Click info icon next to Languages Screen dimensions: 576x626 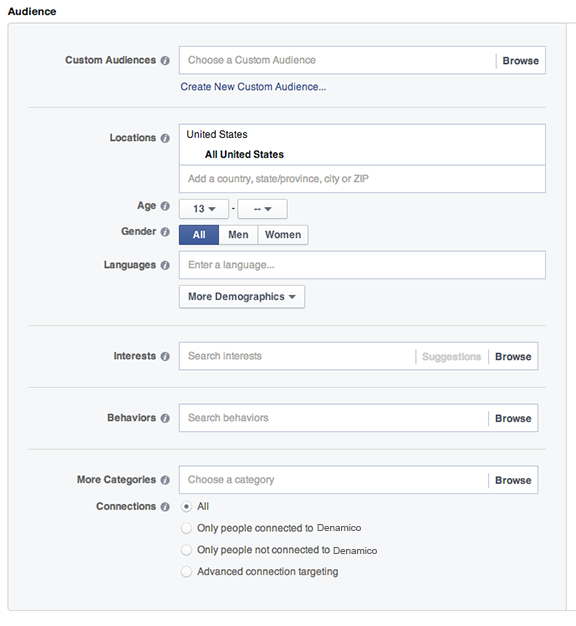165,265
